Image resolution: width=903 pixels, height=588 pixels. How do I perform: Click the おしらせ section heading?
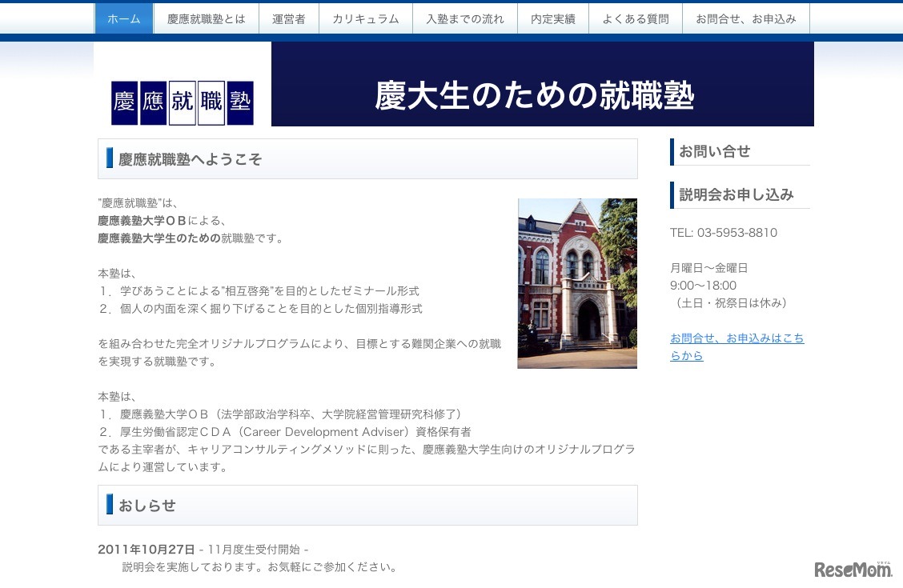tap(147, 506)
